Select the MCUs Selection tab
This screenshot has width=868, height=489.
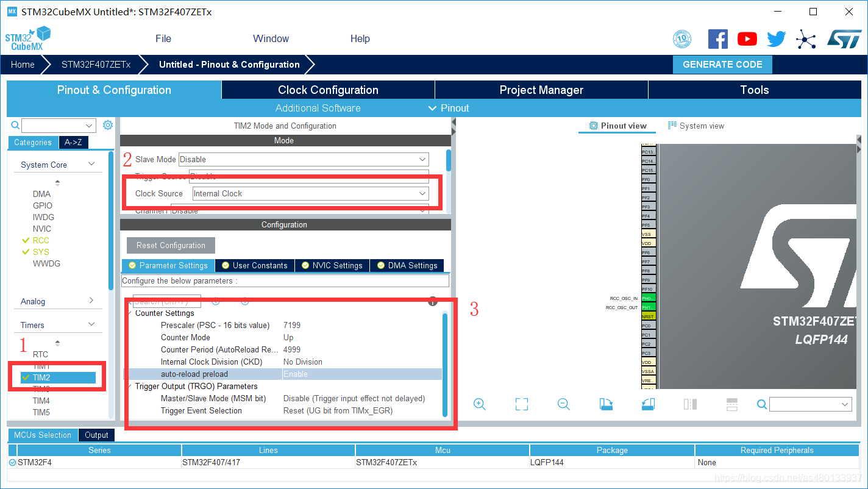(43, 435)
